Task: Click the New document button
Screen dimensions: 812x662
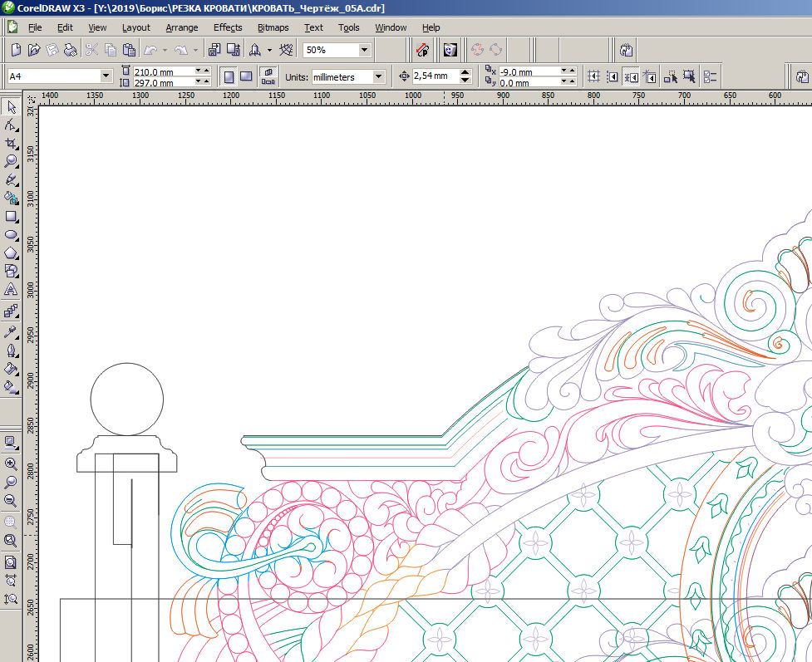Action: 16,50
